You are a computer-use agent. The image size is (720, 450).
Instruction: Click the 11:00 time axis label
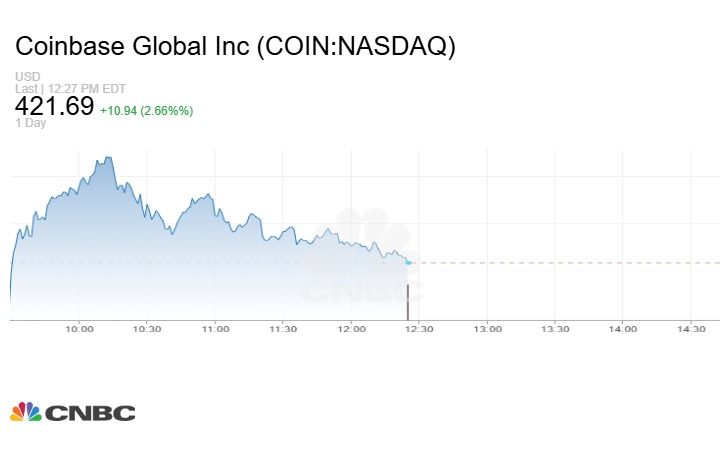(x=215, y=330)
